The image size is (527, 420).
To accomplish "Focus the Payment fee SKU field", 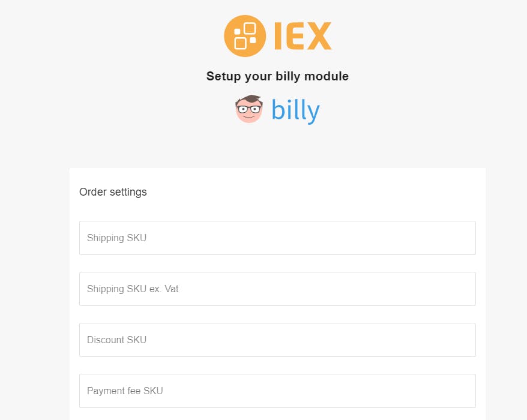I will (x=277, y=391).
